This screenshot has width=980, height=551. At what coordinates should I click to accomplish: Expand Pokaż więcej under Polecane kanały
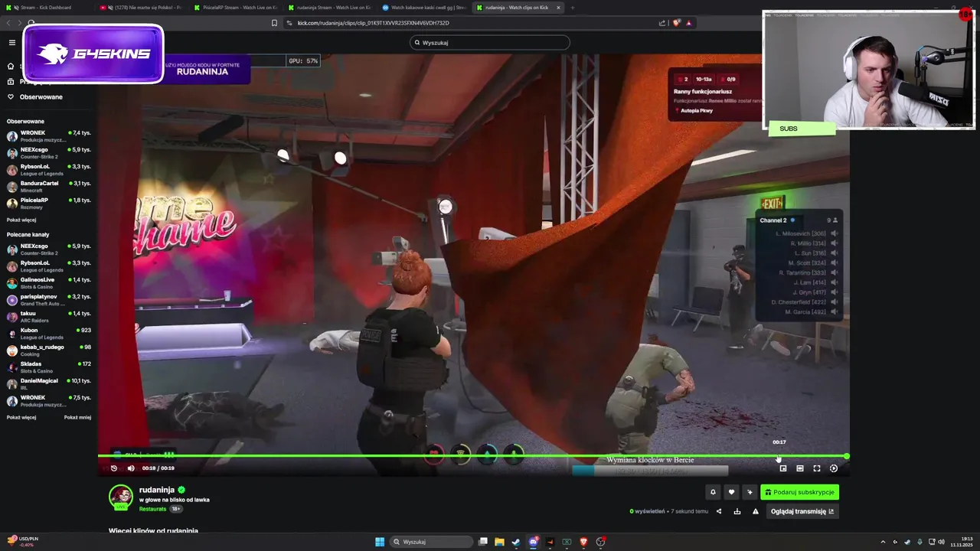[x=21, y=418]
